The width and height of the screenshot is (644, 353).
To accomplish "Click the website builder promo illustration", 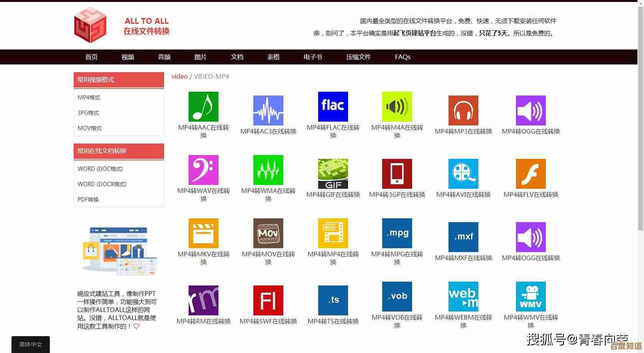I will coord(119,251).
